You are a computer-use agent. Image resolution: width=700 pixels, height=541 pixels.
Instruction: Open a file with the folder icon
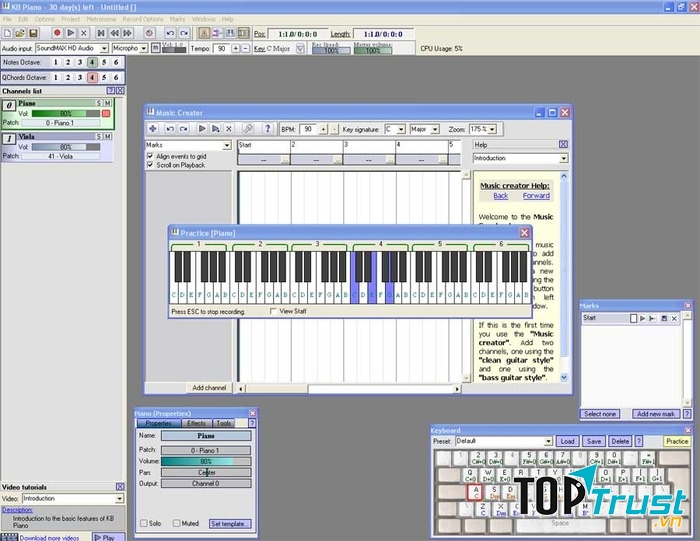[x=20, y=33]
